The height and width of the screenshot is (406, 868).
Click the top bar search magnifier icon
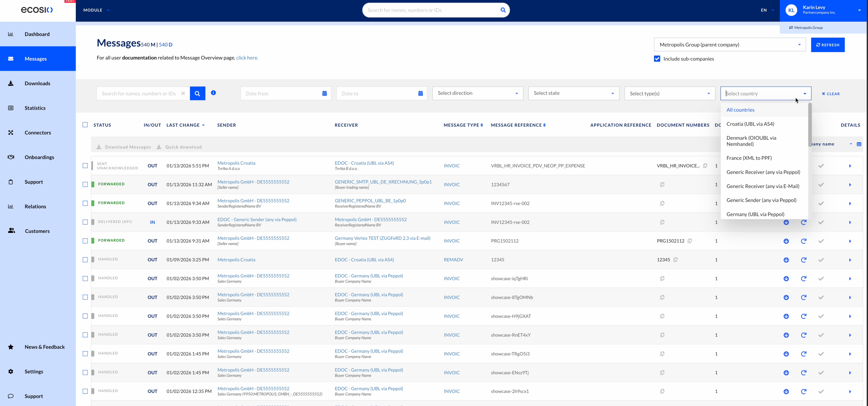[x=503, y=10]
